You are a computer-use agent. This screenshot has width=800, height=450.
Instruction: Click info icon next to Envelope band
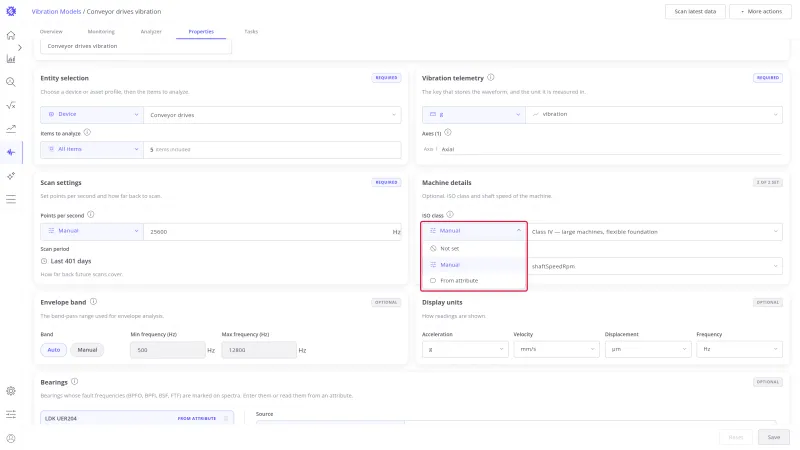93,302
